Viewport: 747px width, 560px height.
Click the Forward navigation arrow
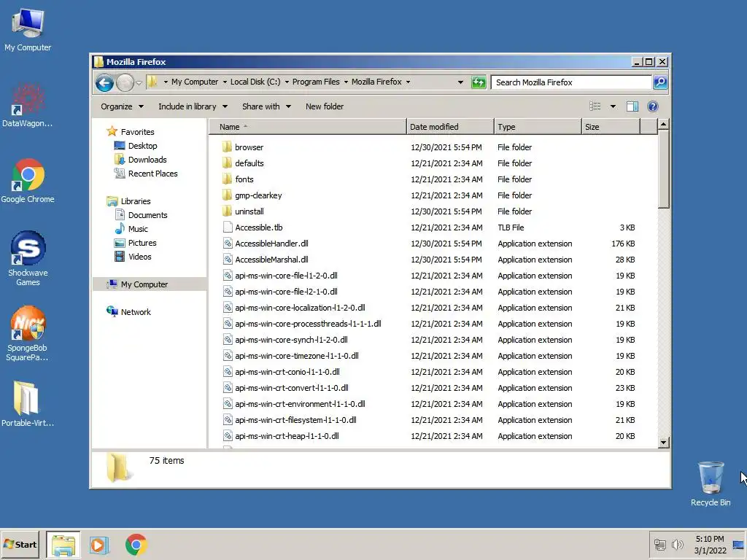pyautogui.click(x=125, y=83)
